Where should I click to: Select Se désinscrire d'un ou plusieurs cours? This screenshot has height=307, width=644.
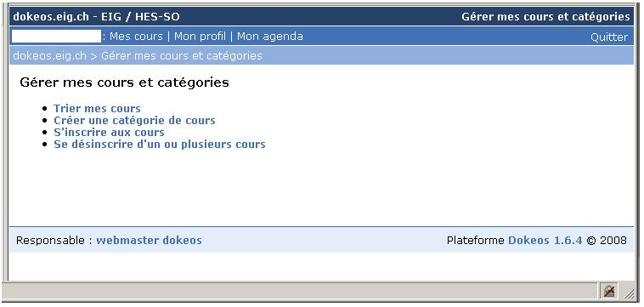pos(160,145)
